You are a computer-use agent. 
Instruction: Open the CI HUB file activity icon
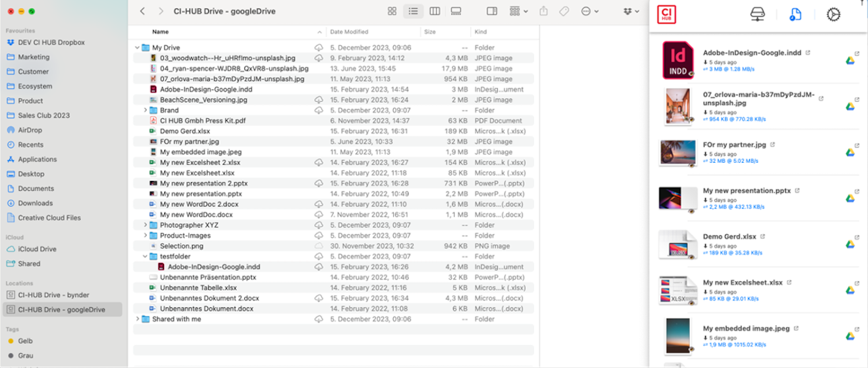pyautogui.click(x=796, y=15)
